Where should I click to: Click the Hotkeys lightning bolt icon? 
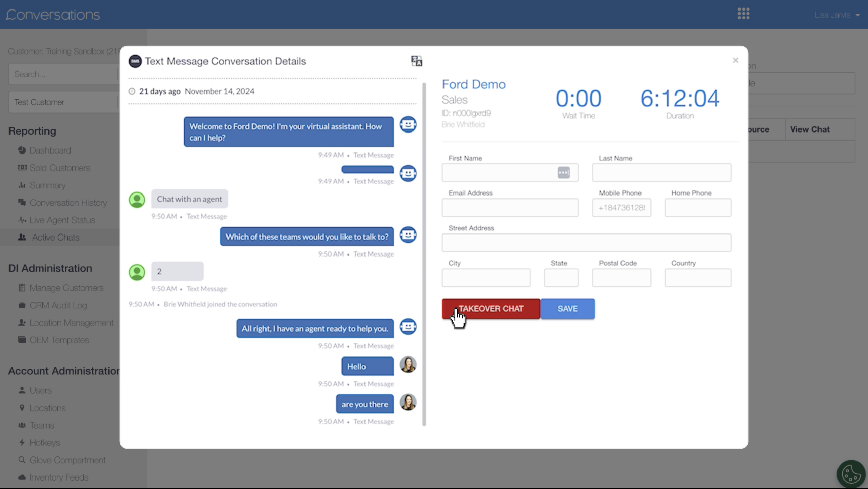tap(22, 442)
